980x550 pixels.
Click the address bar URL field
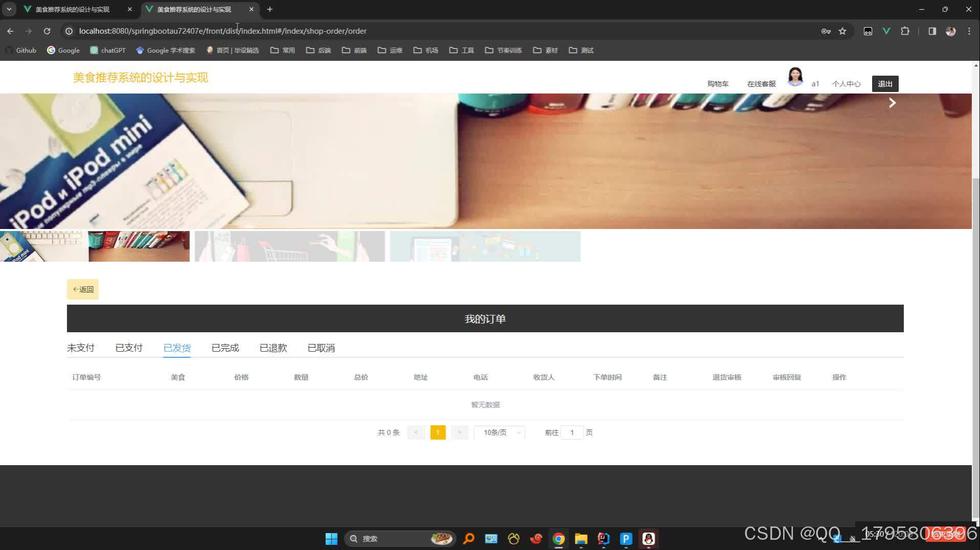[445, 31]
